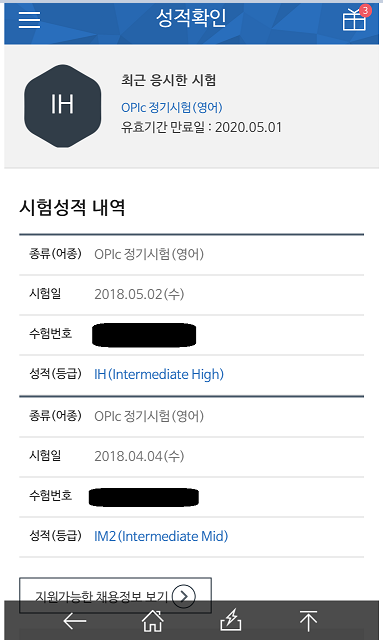This screenshot has height=640, width=383.
Task: Go to home via house icon
Action: click(152, 621)
